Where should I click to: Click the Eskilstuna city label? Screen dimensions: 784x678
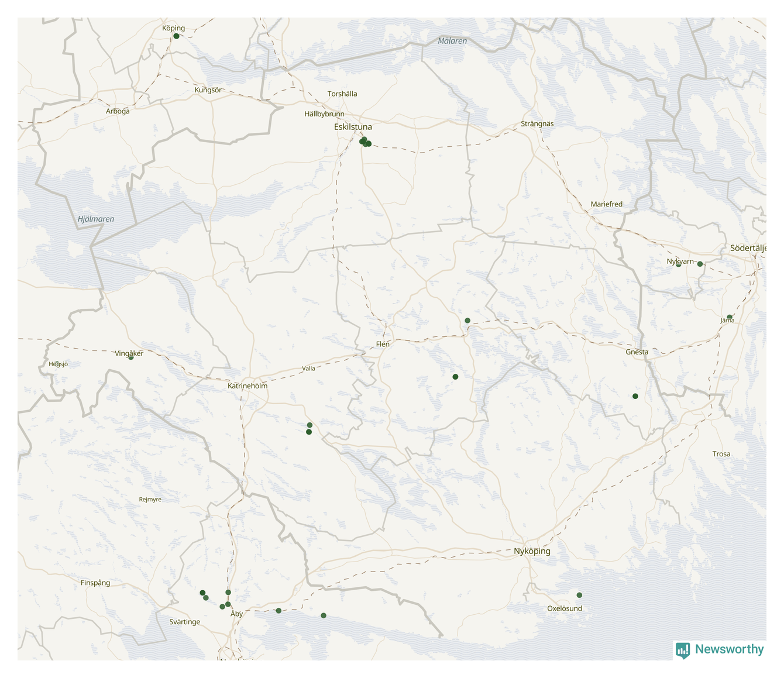tap(353, 127)
